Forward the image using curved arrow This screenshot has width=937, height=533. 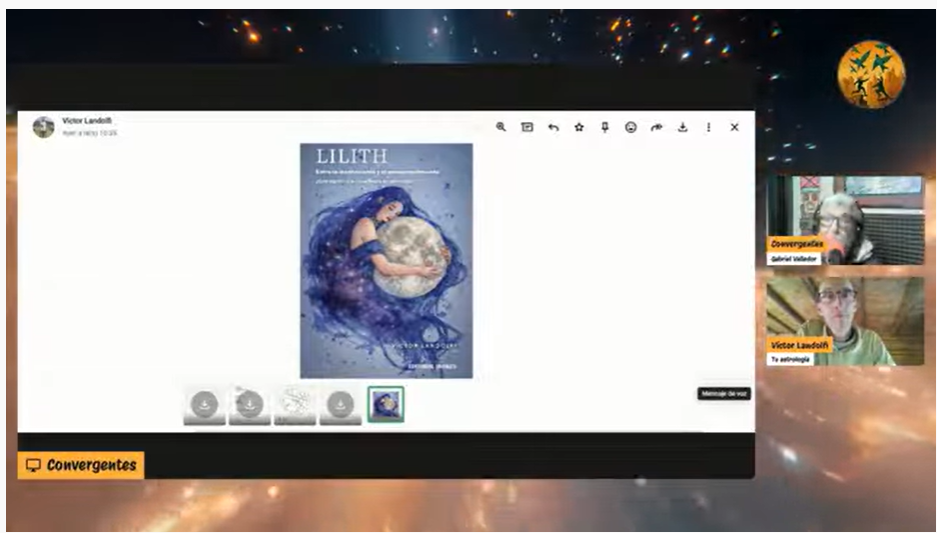657,127
